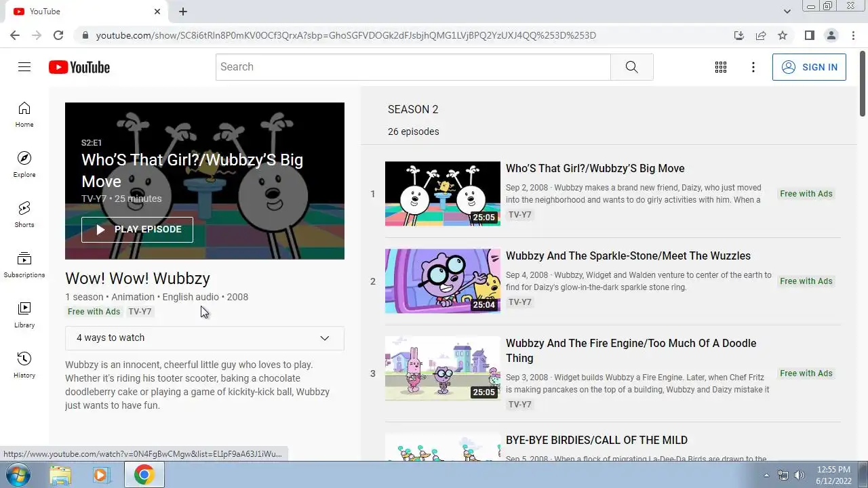Open the YouTube hamburger guide menu
This screenshot has width=868, height=488.
24,66
